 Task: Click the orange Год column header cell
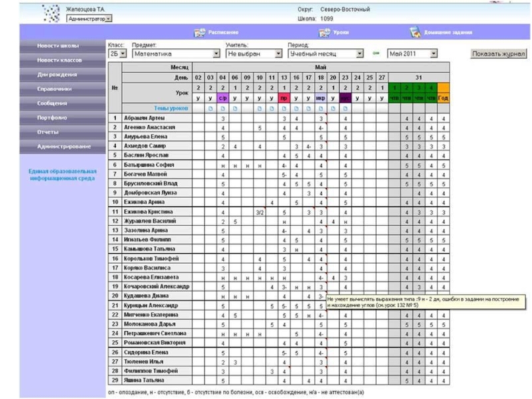[x=443, y=98]
